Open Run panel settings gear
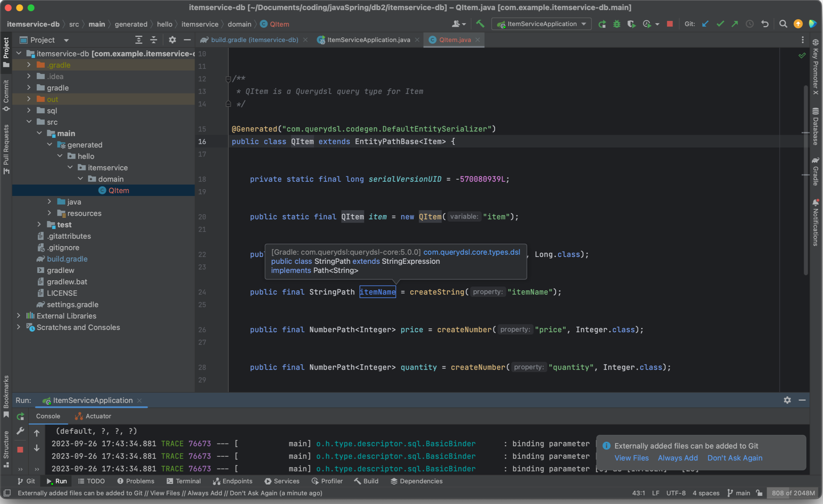The width and height of the screenshot is (823, 504). [x=787, y=400]
